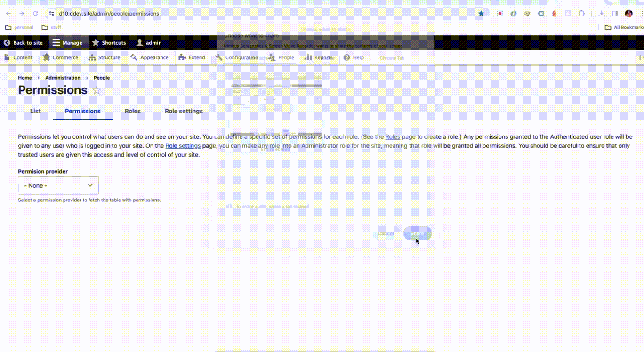Toggle the Manage toolbar tray
Screen dimensions: 644x352
67,43
